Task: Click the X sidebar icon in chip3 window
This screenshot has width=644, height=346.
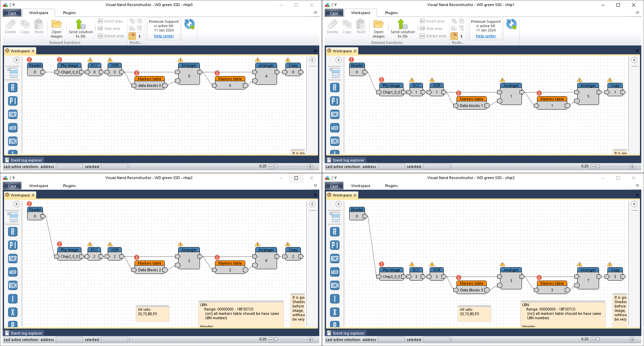Action: tap(335, 312)
